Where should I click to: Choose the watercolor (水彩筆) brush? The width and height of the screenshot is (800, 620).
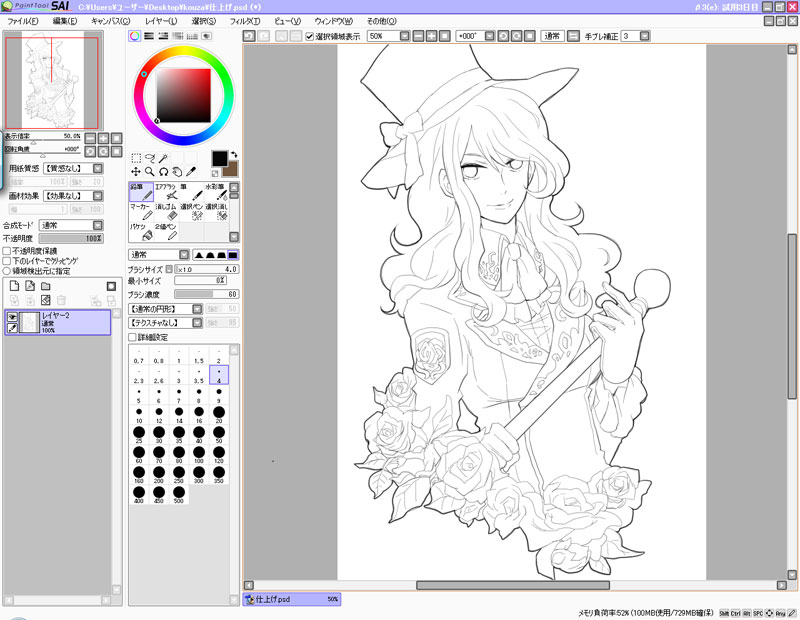point(216,192)
